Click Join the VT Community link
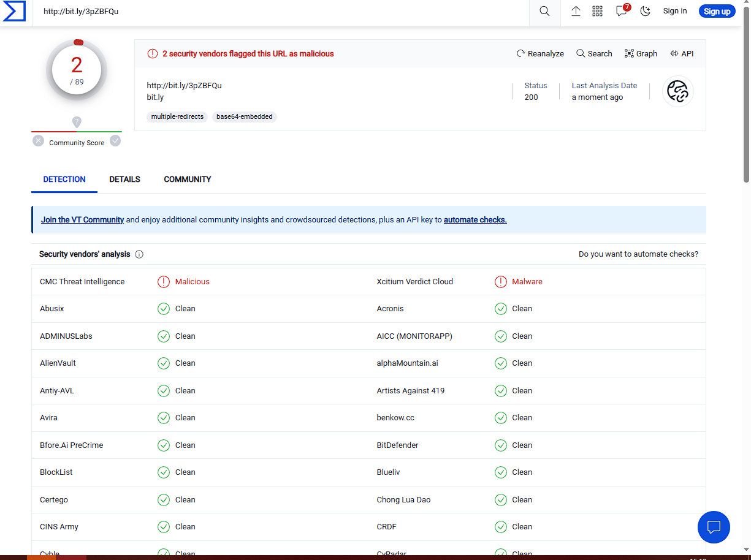751x560 pixels. pyautogui.click(x=83, y=220)
